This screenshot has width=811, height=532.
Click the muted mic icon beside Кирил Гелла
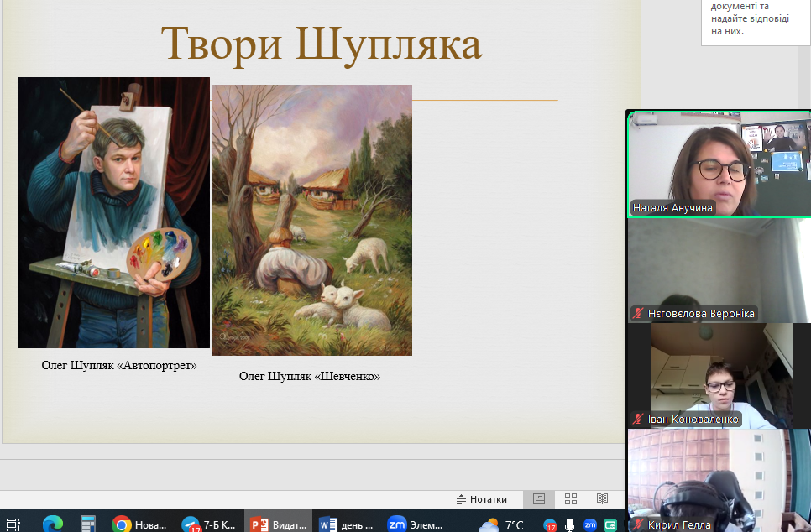click(x=638, y=524)
